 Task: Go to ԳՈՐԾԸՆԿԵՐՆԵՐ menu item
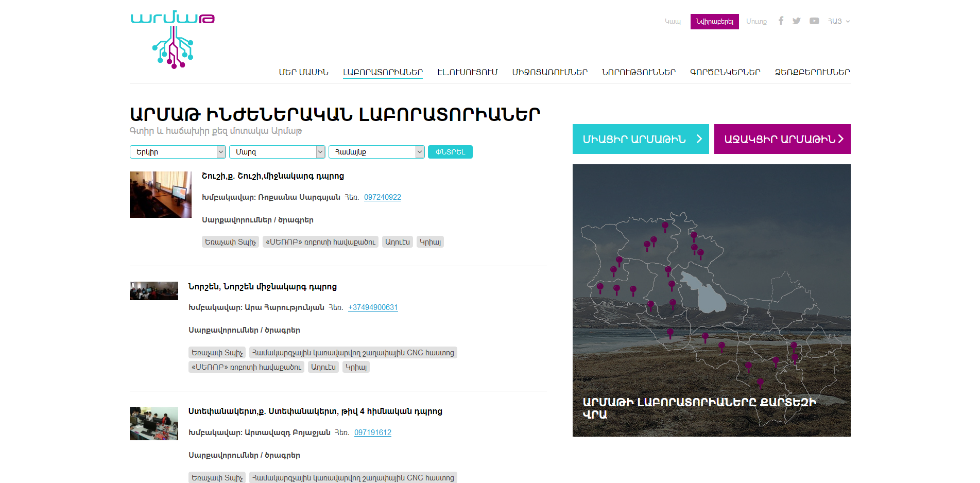[726, 72]
